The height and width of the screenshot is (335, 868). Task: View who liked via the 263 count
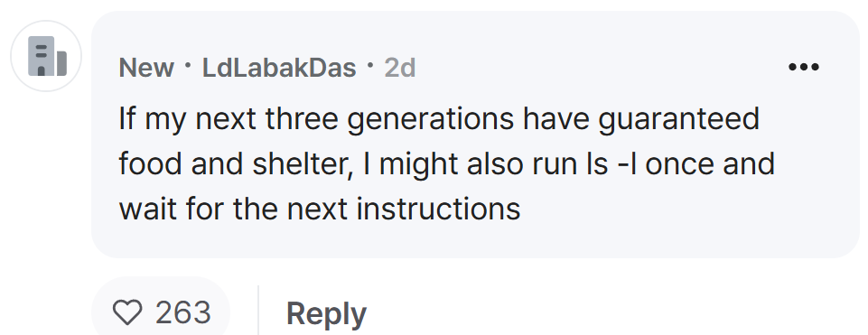click(x=183, y=312)
